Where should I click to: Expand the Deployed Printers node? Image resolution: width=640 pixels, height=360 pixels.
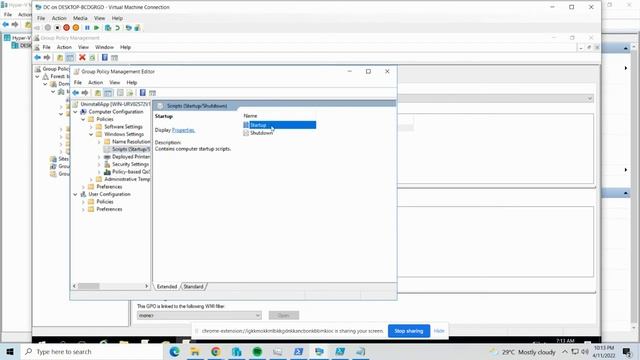99,157
